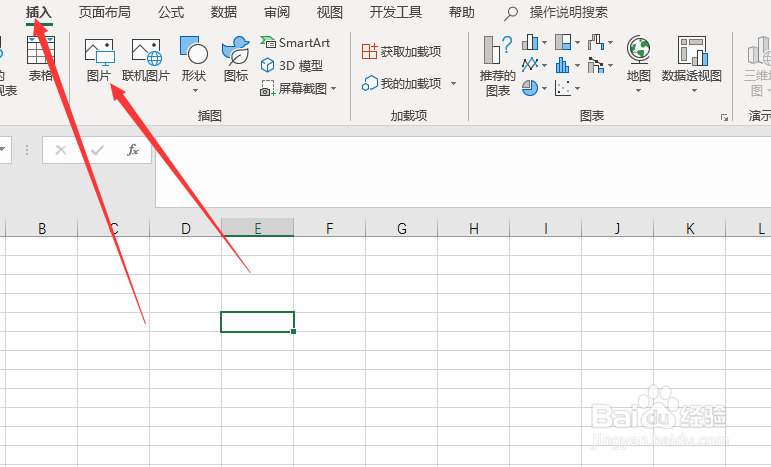The image size is (771, 467).
Task: Select column E header
Action: 258,228
